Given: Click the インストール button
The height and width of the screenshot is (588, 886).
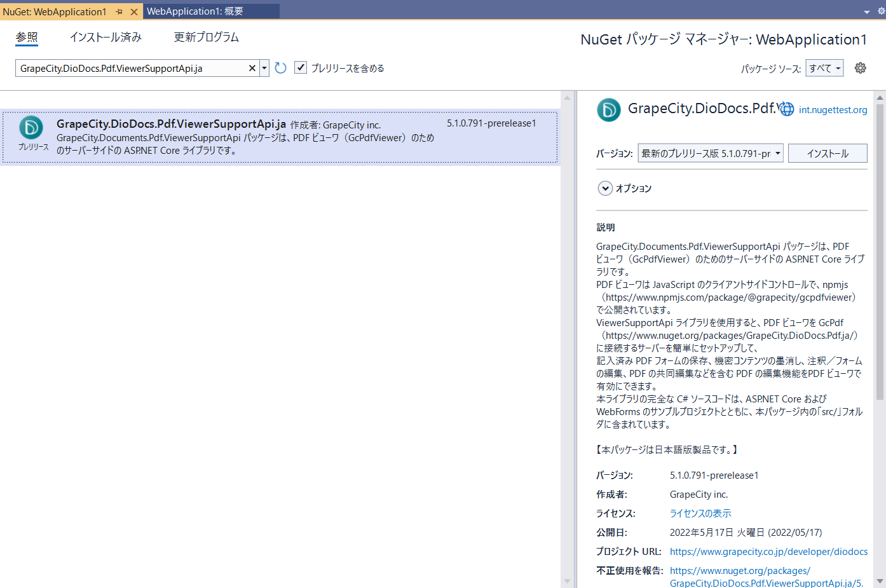Looking at the screenshot, I should click(828, 153).
